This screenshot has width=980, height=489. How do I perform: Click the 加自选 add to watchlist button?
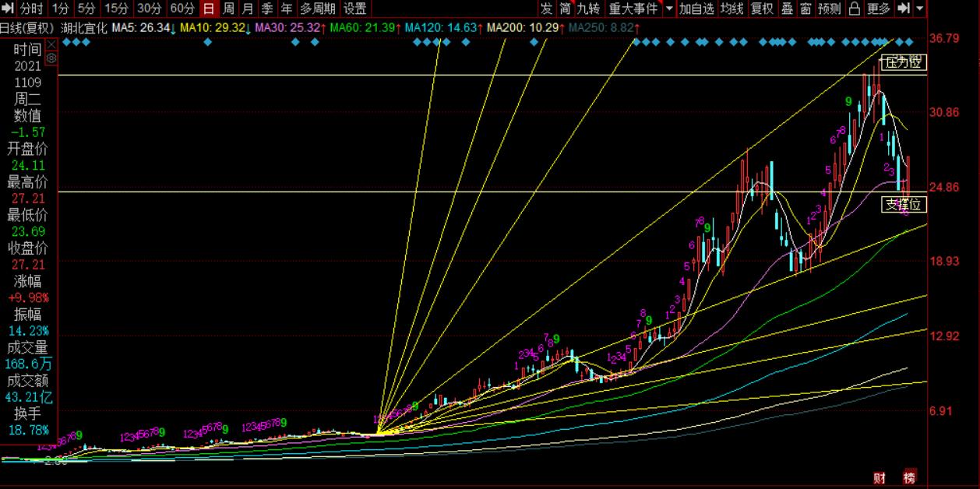pos(696,9)
